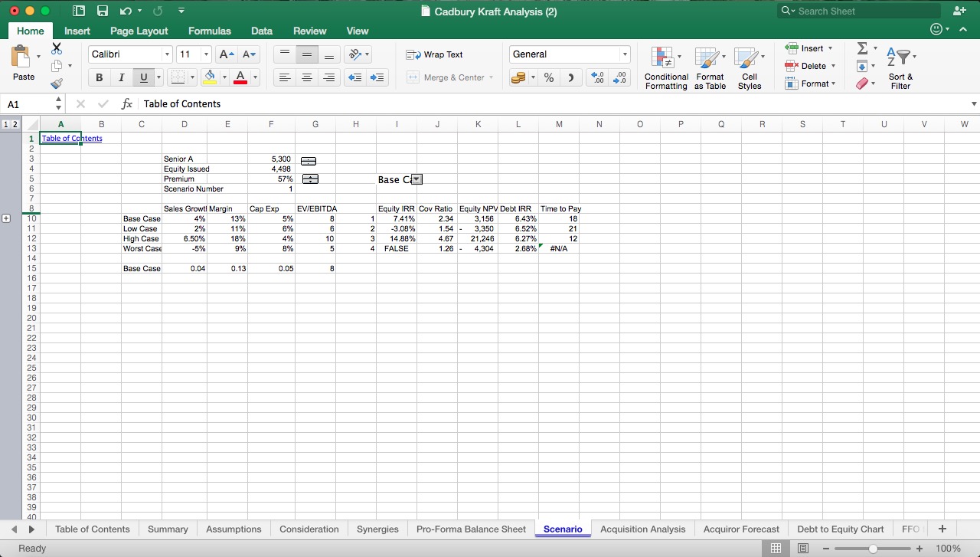
Task: Click the plus button to expand grouped rows
Action: pyautogui.click(x=7, y=218)
